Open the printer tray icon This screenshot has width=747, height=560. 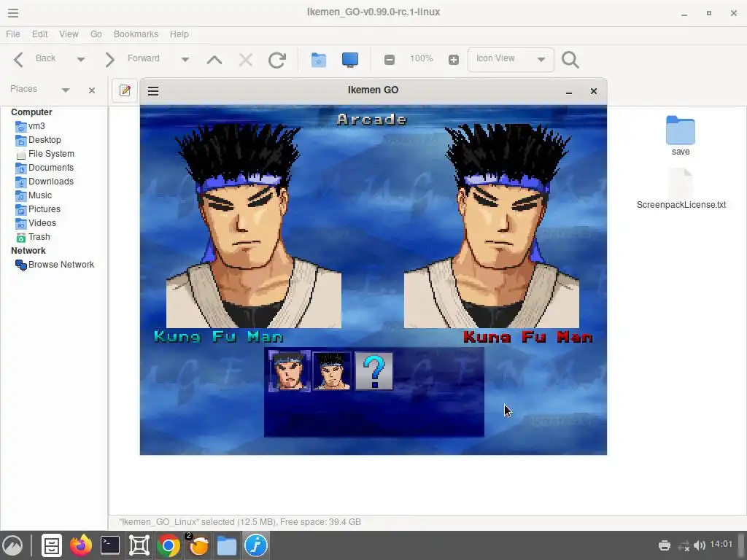(665, 545)
